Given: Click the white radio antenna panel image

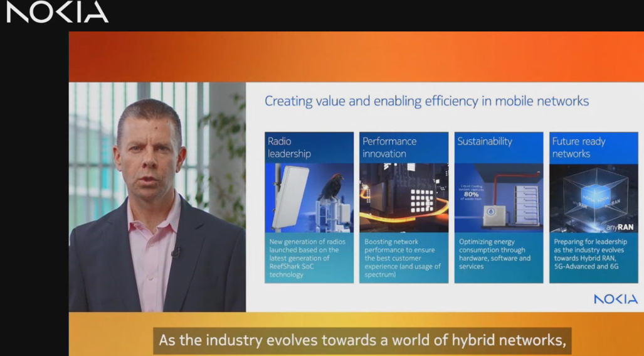Looking at the screenshot, I should (x=290, y=197).
